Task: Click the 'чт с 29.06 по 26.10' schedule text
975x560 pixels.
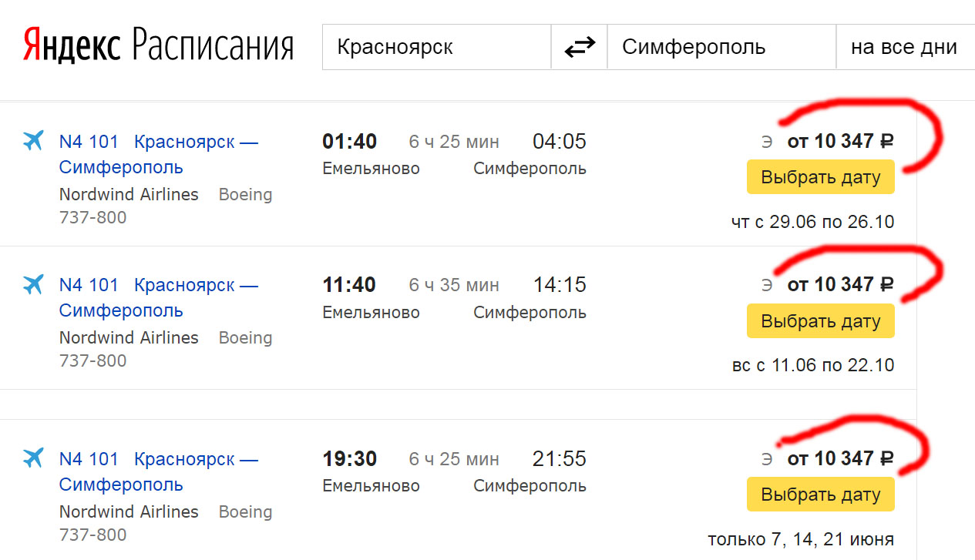Action: pyautogui.click(x=812, y=223)
